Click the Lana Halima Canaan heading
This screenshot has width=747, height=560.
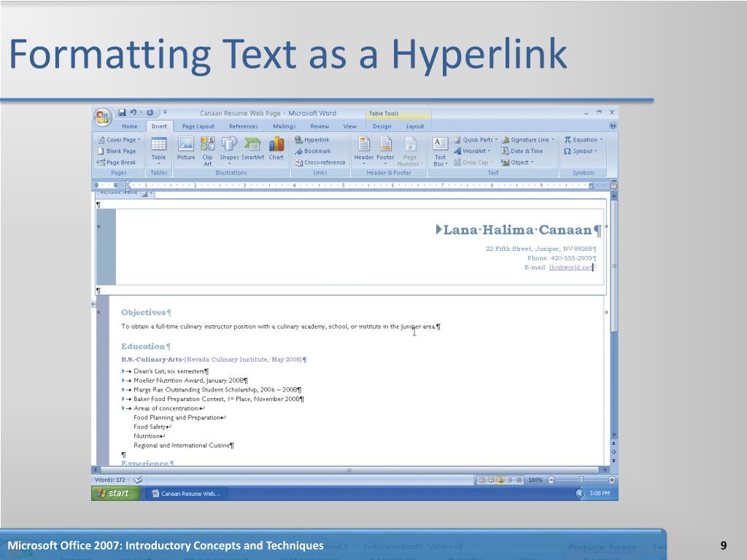point(517,230)
